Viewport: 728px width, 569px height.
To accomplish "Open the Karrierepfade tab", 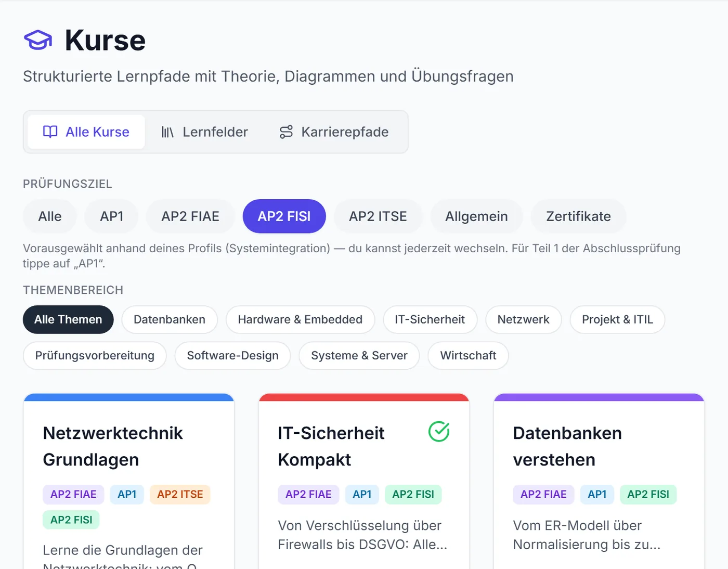I will tap(334, 132).
